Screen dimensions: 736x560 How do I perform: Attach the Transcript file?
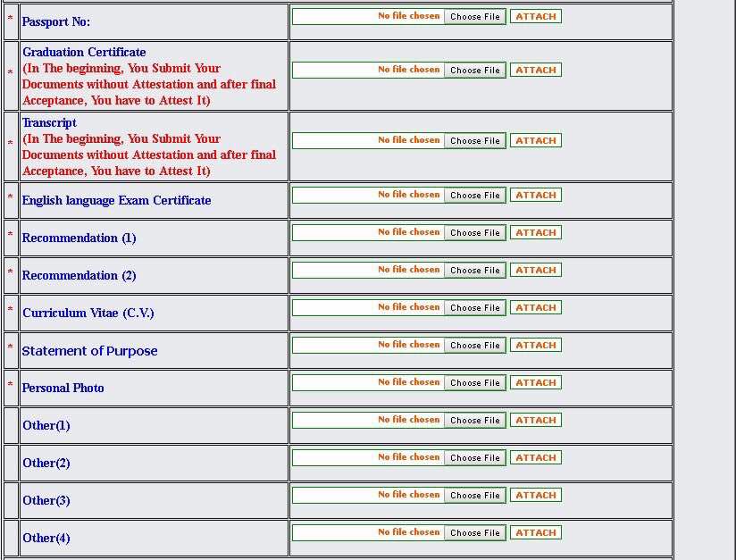click(536, 140)
